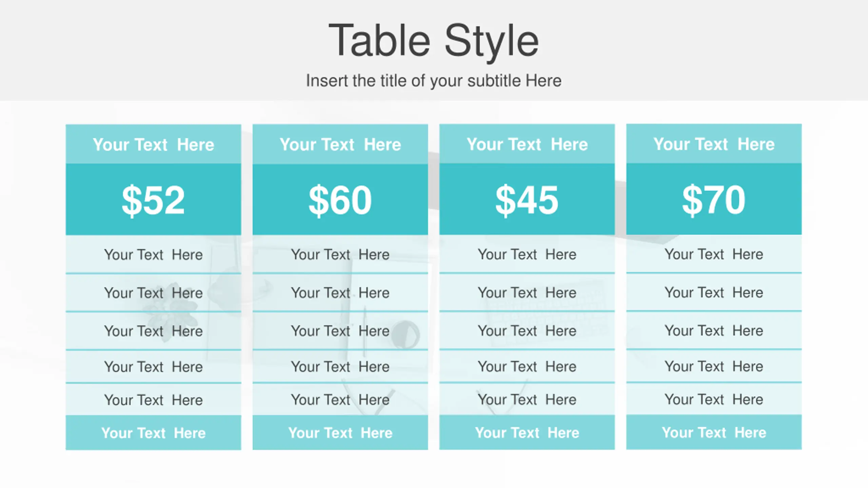Select the subtitle text 'Insert the title of your subtitle Here'

(x=434, y=81)
